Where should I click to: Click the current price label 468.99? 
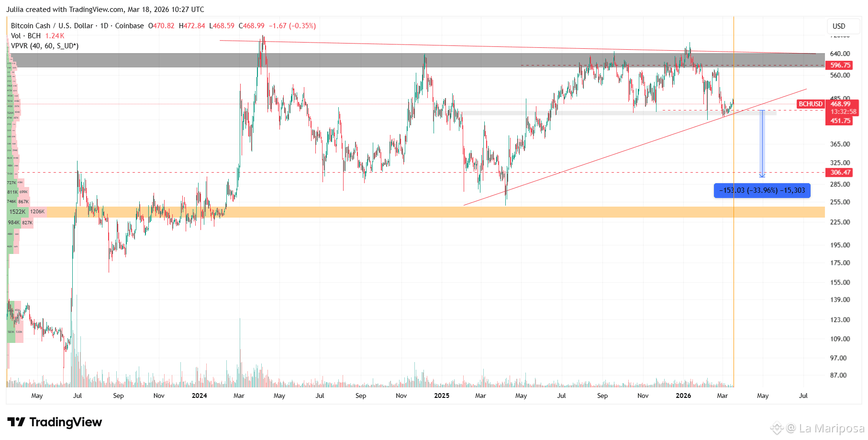(841, 104)
